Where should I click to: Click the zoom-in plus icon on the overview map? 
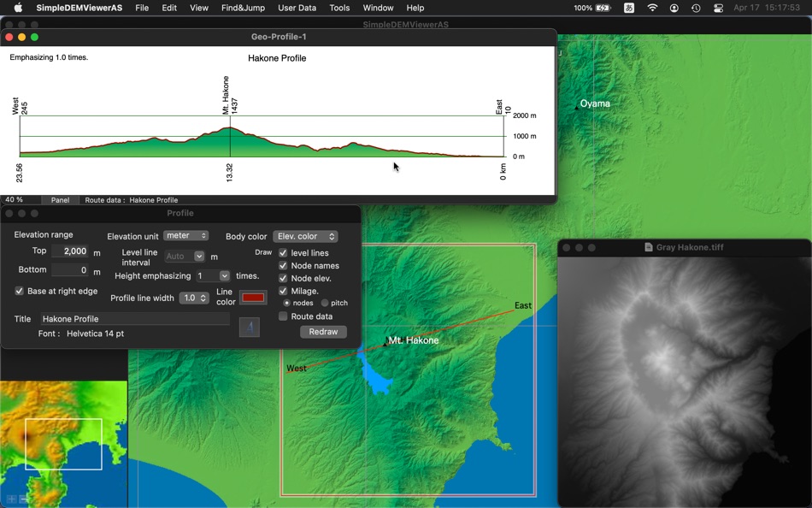(11, 499)
